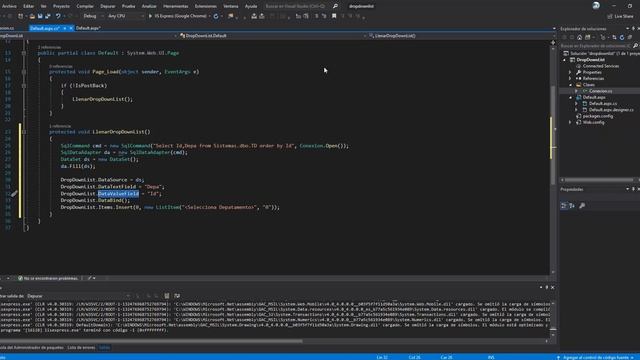
Task: Click the Live Share button
Action: click(x=620, y=16)
